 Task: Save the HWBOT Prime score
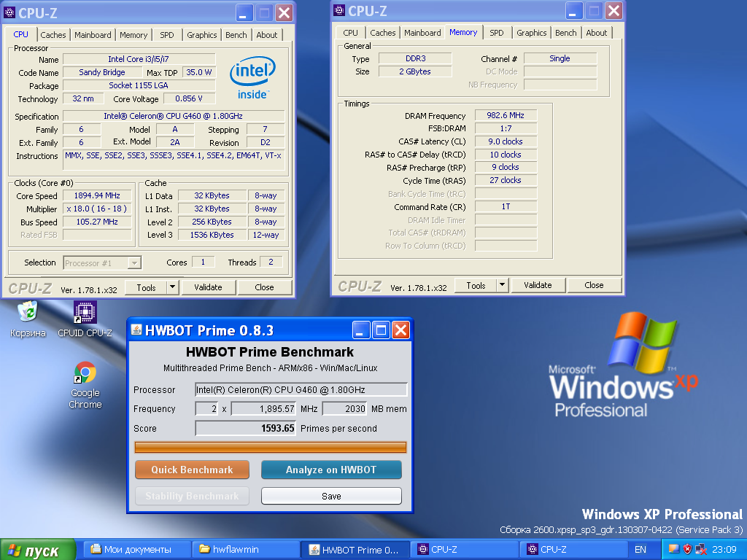331,496
